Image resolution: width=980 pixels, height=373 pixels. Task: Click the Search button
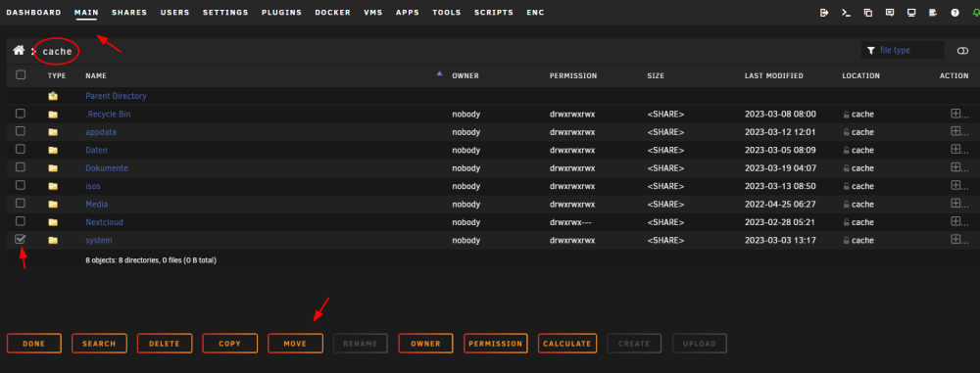[x=99, y=344]
